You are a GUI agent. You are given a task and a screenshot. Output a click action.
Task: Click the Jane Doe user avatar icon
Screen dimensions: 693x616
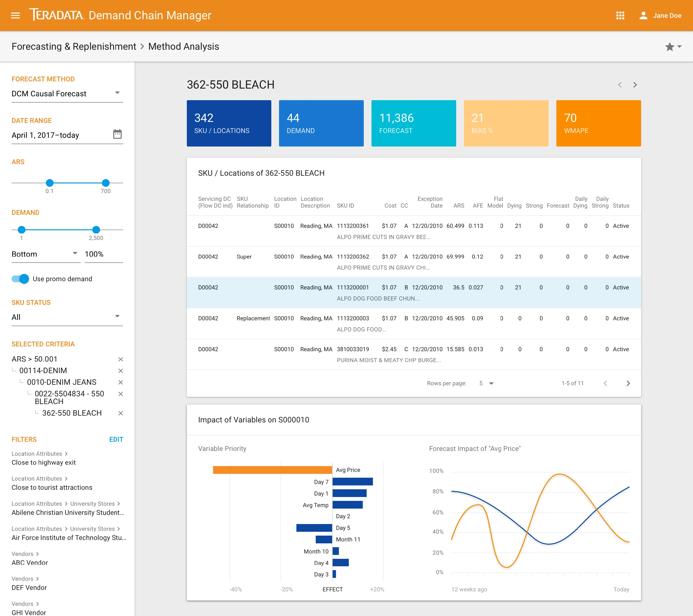pos(643,16)
